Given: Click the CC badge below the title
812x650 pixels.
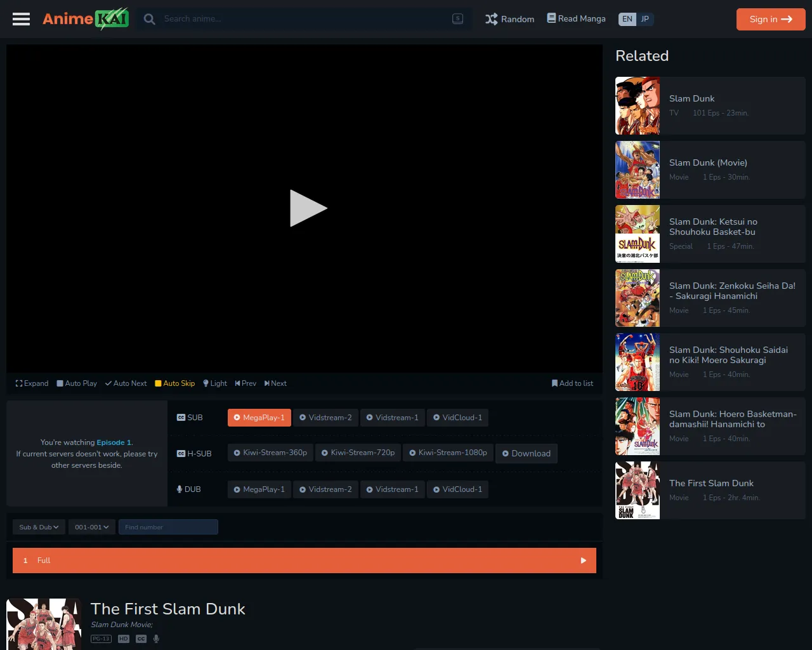Looking at the screenshot, I should 141,639.
